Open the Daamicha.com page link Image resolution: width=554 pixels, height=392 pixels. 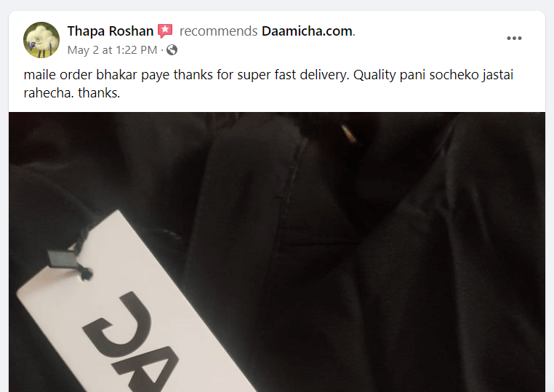[307, 31]
